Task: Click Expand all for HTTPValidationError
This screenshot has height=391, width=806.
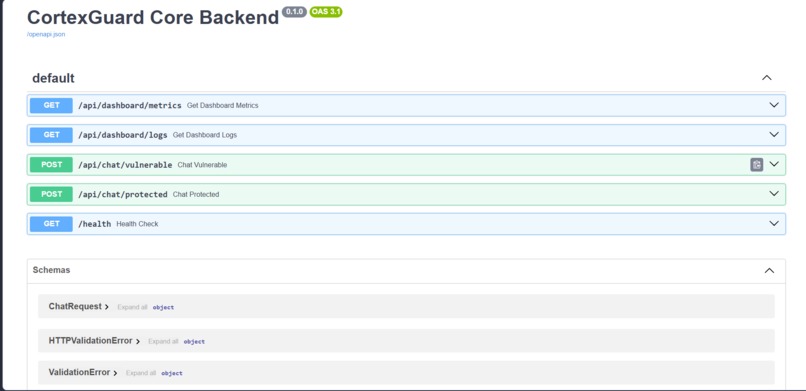Action: pos(163,341)
